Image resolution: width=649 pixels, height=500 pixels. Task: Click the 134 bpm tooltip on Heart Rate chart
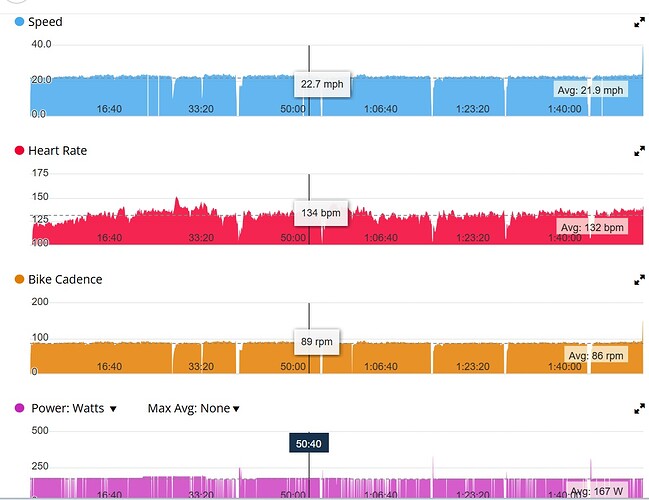coord(321,213)
